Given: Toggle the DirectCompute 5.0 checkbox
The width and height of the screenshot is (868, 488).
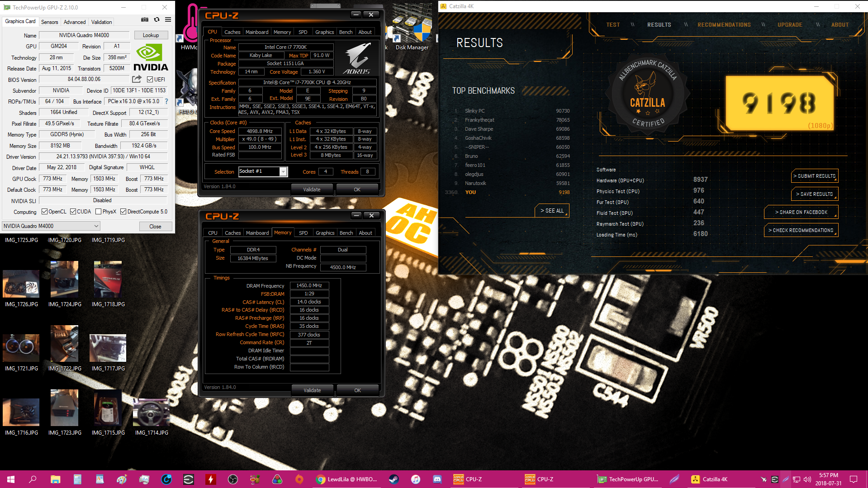Looking at the screenshot, I should (x=123, y=211).
